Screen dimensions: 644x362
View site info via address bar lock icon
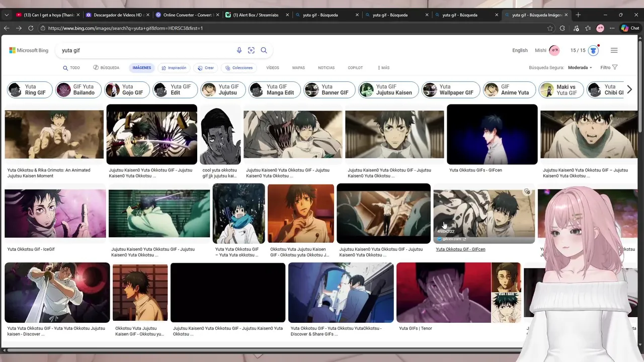point(43,28)
